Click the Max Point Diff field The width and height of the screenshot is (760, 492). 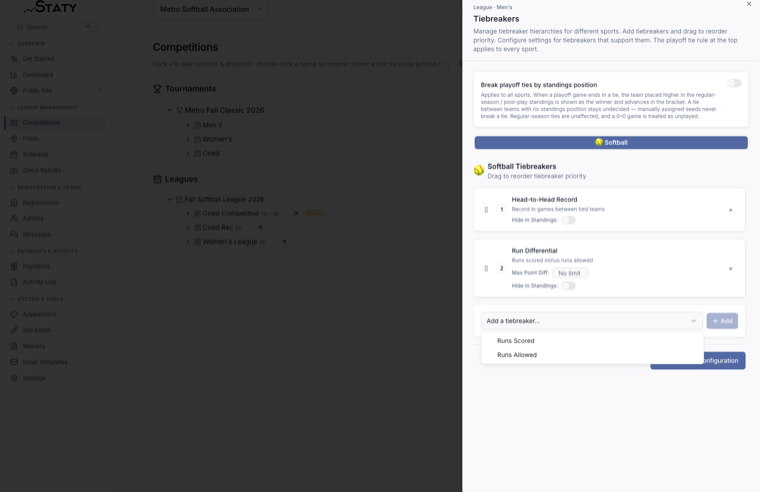point(570,273)
